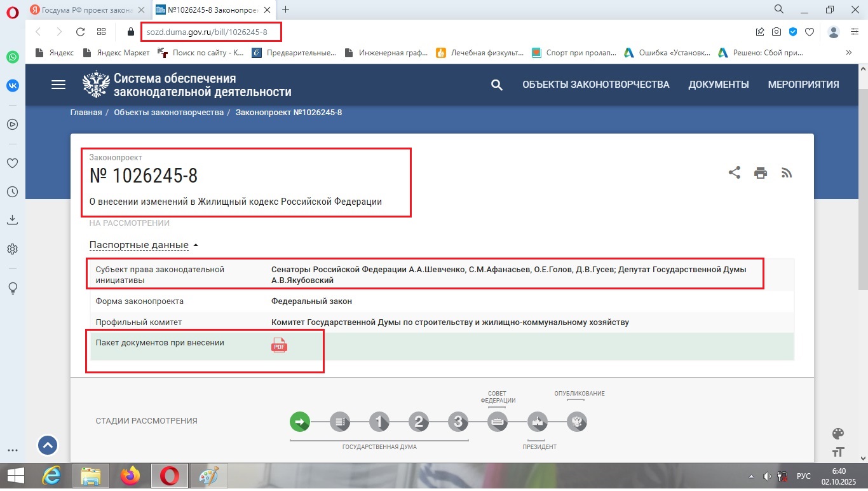Image resolution: width=868 pixels, height=491 pixels.
Task: Click the site search magnifier icon
Action: (x=497, y=85)
